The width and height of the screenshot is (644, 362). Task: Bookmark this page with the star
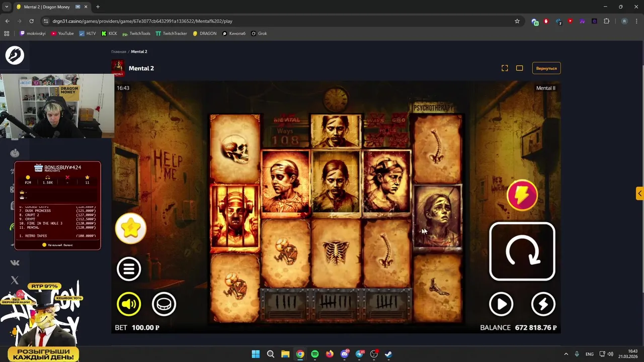click(x=517, y=21)
